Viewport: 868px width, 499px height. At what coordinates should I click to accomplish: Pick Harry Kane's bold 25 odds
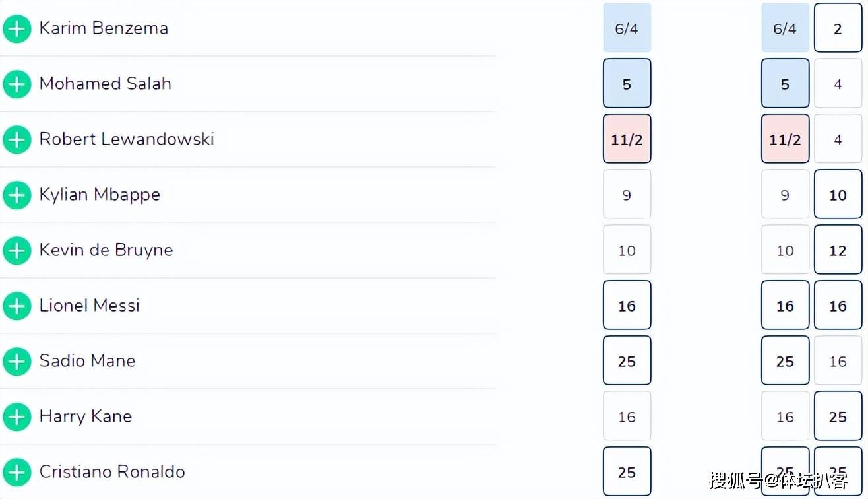click(838, 416)
